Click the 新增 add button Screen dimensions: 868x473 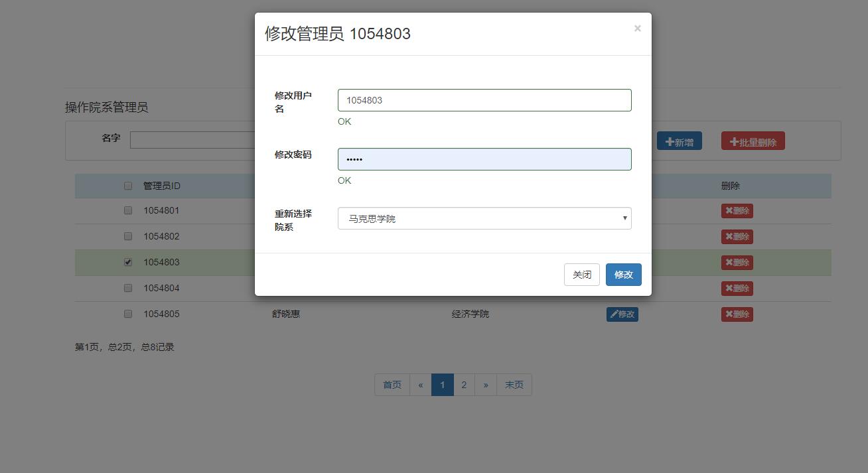point(679,141)
